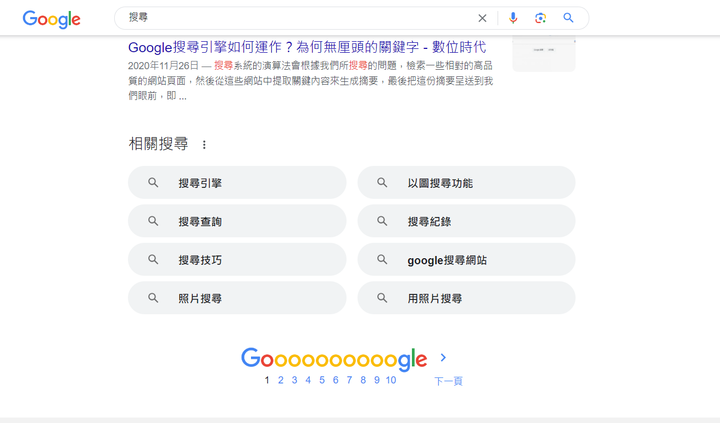Go to results page 3
Image resolution: width=720 pixels, height=423 pixels.
[294, 380]
